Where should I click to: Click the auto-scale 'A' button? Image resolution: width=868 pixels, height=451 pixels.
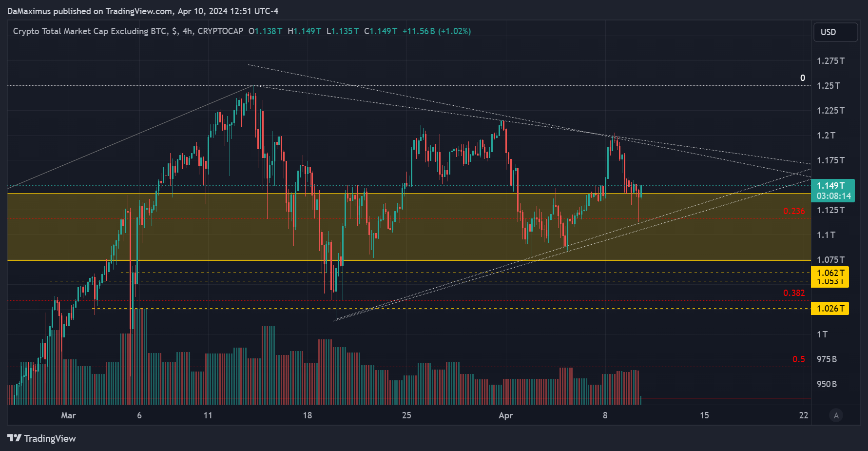(x=836, y=416)
